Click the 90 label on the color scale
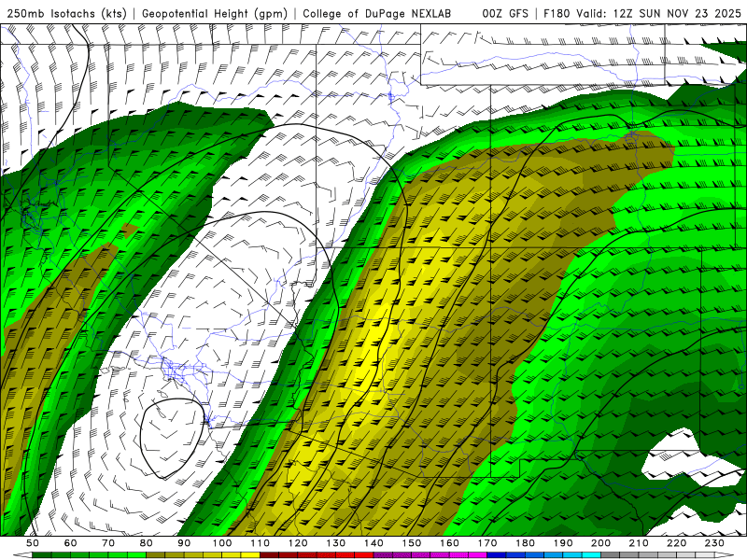The height and width of the screenshot is (560, 747). (x=184, y=543)
